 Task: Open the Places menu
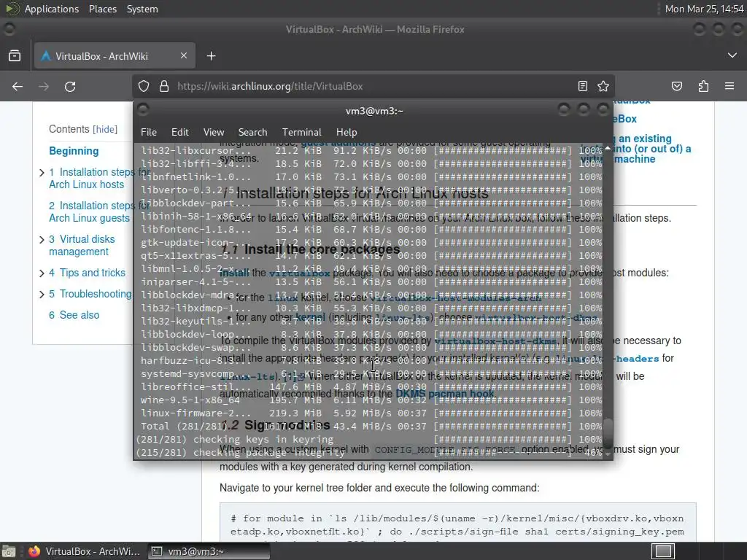point(102,9)
